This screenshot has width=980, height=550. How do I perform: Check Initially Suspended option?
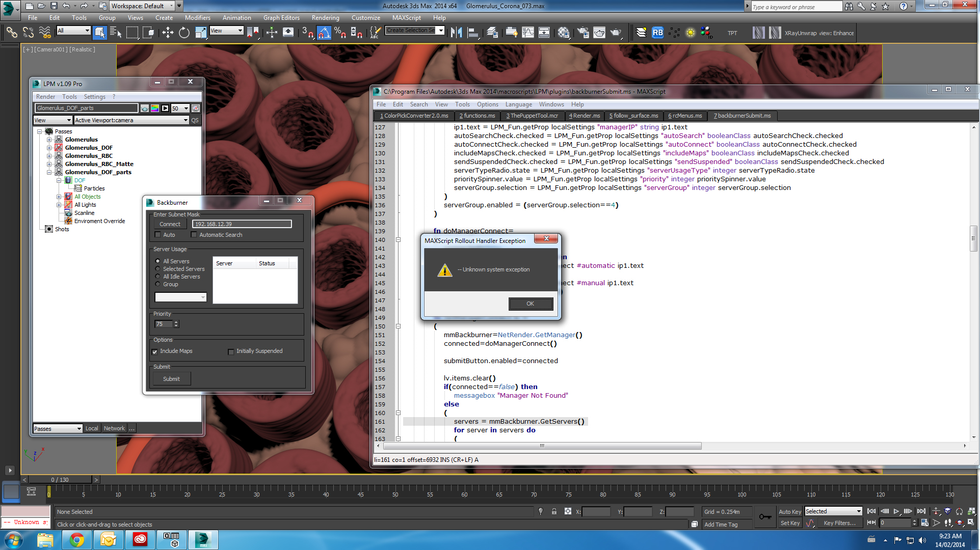231,351
